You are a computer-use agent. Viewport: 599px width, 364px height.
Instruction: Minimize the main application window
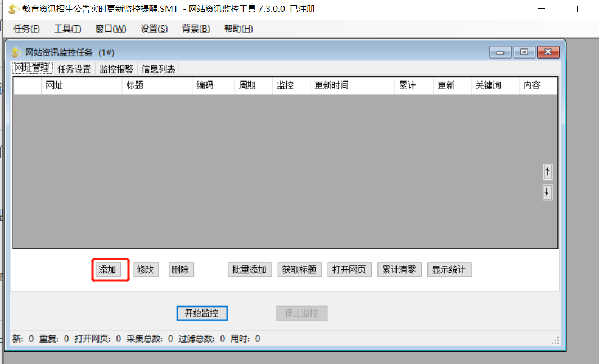point(541,9)
